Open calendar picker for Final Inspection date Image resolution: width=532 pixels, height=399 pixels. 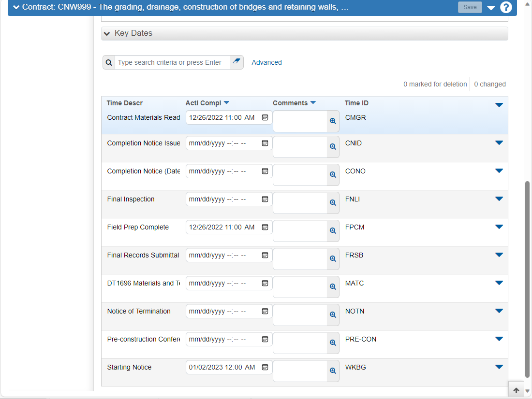coord(265,199)
